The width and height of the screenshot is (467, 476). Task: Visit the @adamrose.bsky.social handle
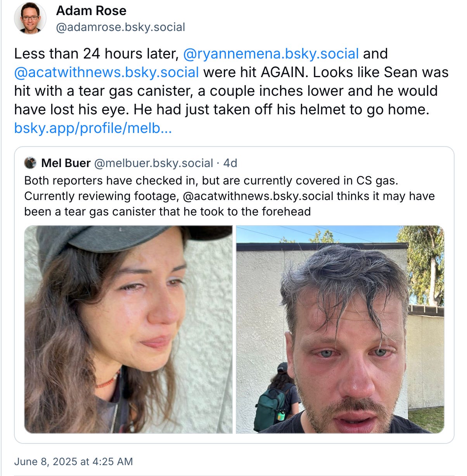[121, 28]
